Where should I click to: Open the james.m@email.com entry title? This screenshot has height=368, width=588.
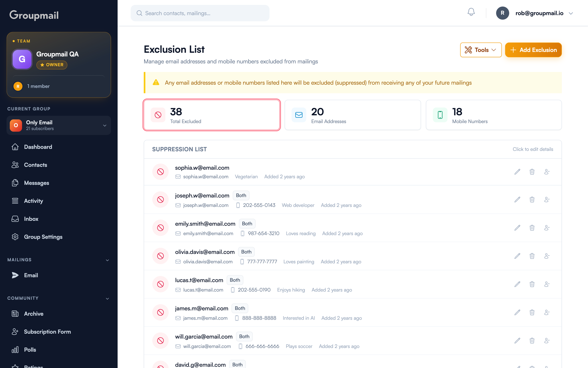click(202, 308)
